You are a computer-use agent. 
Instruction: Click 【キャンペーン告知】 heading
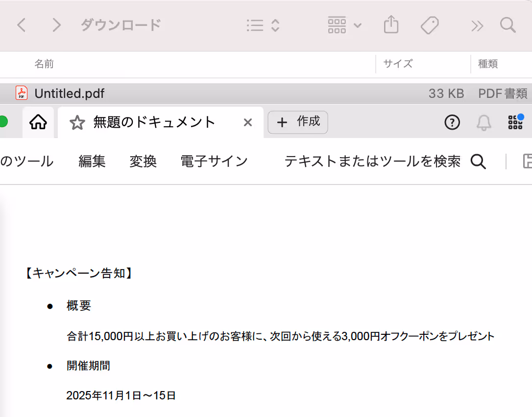[79, 273]
